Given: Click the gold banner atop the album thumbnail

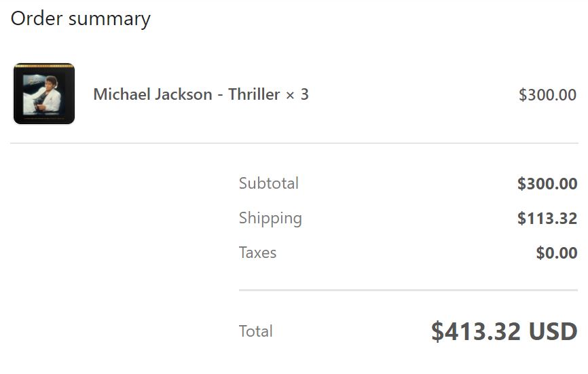Looking at the screenshot, I should tap(44, 67).
